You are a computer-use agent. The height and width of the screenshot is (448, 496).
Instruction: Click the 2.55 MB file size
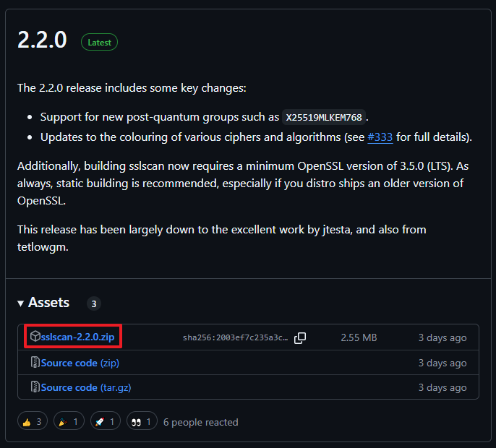pyautogui.click(x=359, y=337)
